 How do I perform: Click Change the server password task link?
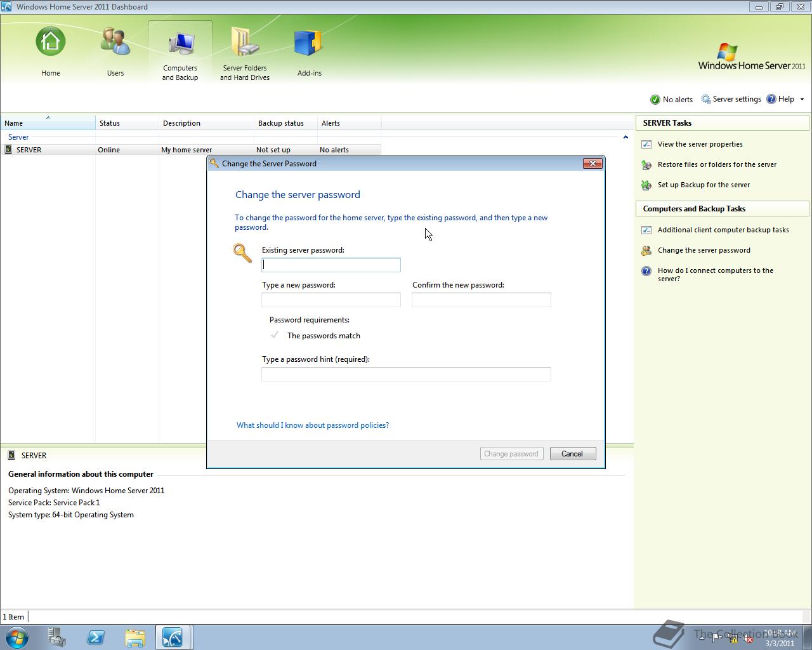(704, 250)
